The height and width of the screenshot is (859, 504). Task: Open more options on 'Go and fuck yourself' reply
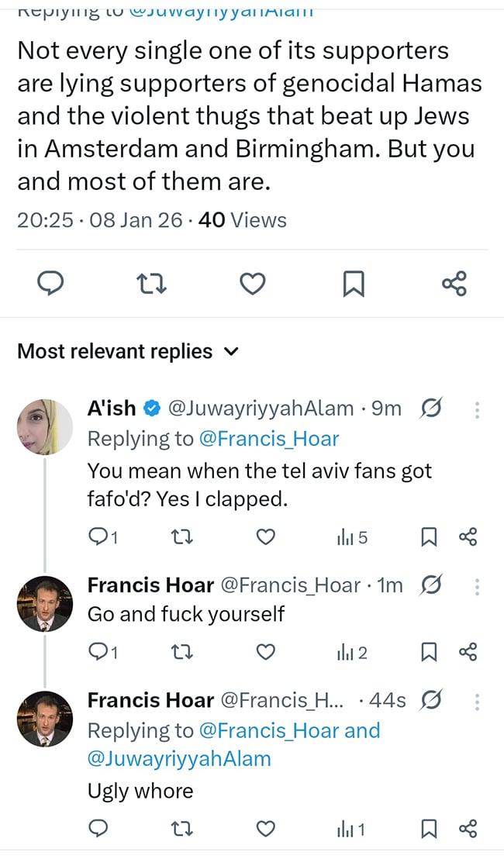(x=477, y=585)
